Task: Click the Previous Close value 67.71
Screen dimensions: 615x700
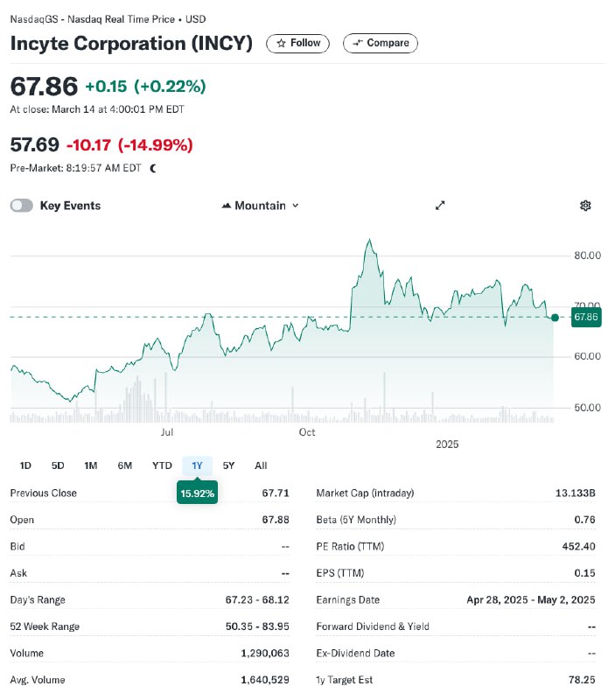Action: (276, 493)
